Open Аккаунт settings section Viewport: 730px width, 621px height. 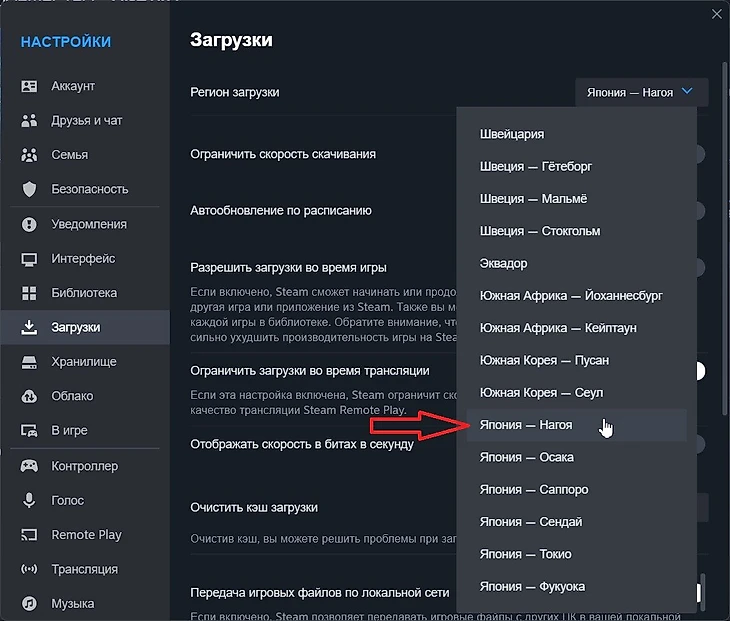tap(85, 86)
